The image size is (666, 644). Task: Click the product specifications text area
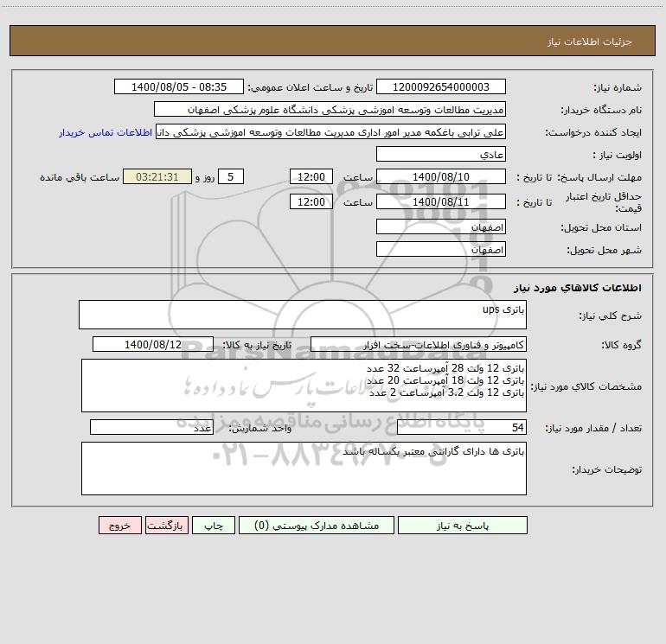click(304, 386)
